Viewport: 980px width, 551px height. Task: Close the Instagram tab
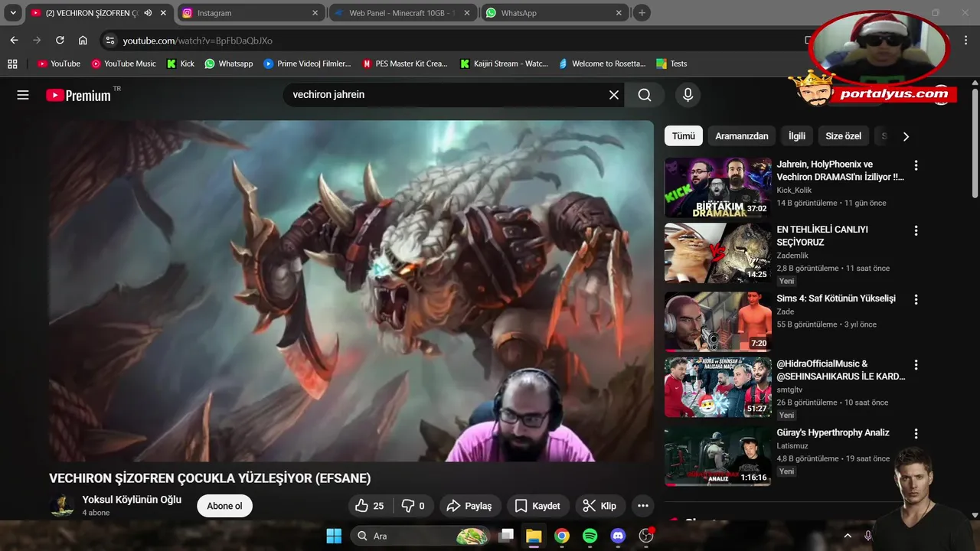pyautogui.click(x=315, y=13)
